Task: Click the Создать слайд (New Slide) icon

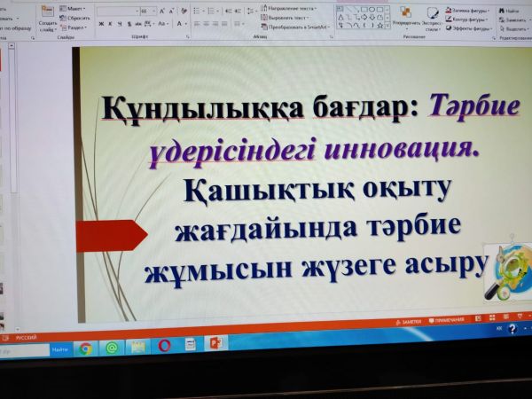Action: (48, 12)
